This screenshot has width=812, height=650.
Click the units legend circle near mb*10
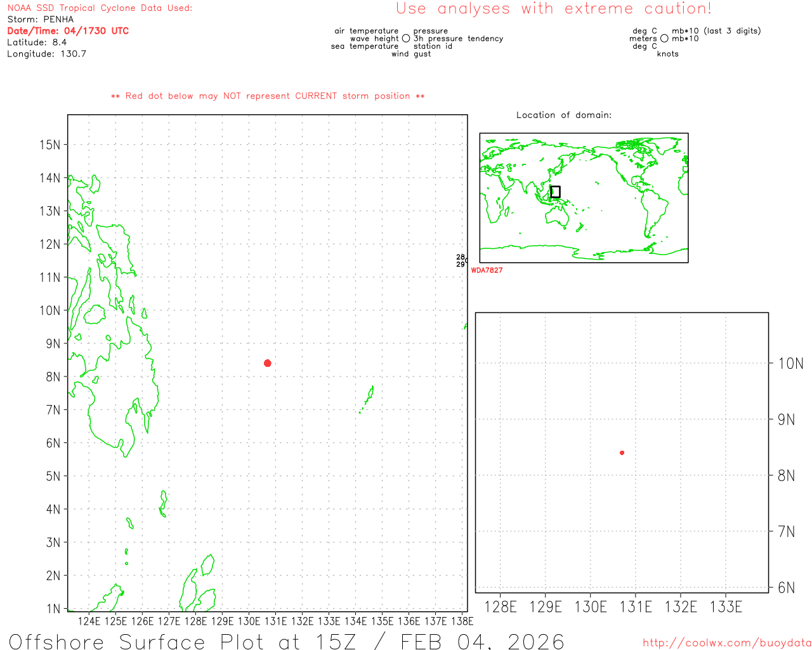click(x=664, y=39)
